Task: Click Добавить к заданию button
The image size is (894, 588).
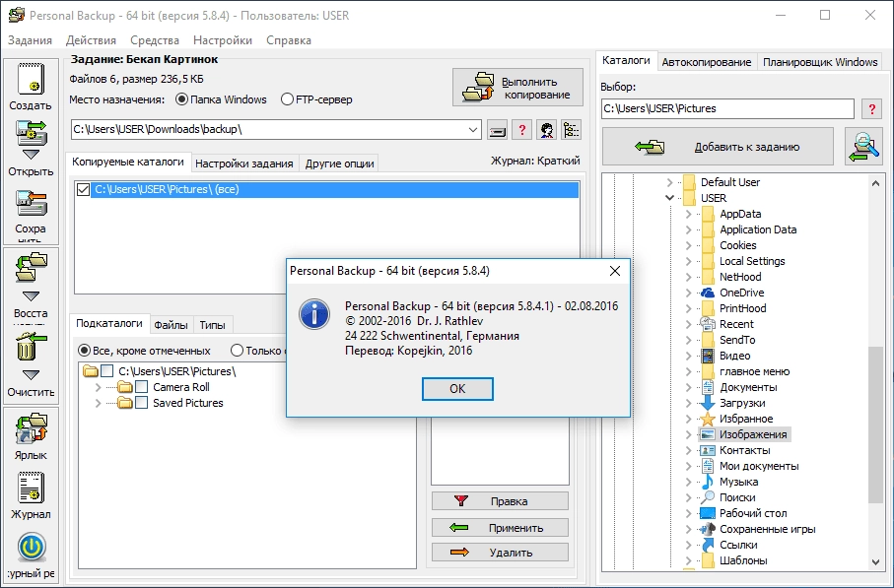Action: (718, 147)
